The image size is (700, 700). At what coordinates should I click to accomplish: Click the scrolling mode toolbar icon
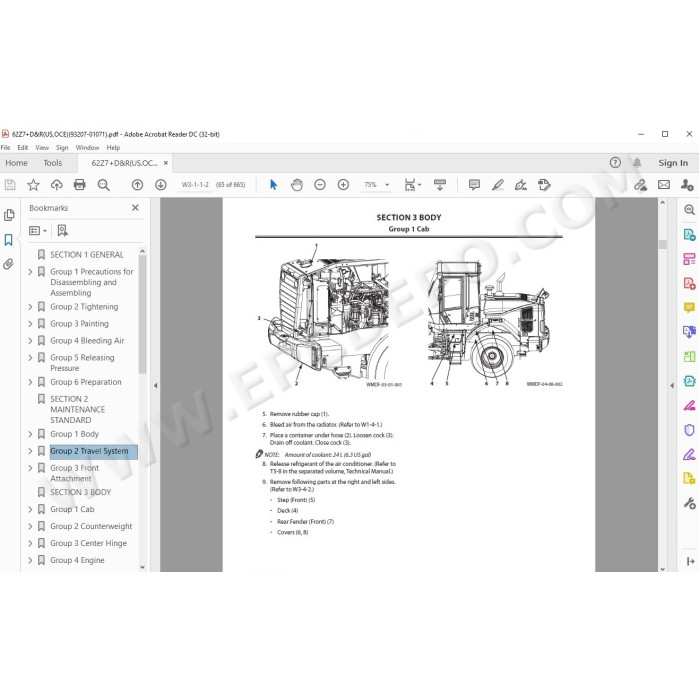point(440,185)
